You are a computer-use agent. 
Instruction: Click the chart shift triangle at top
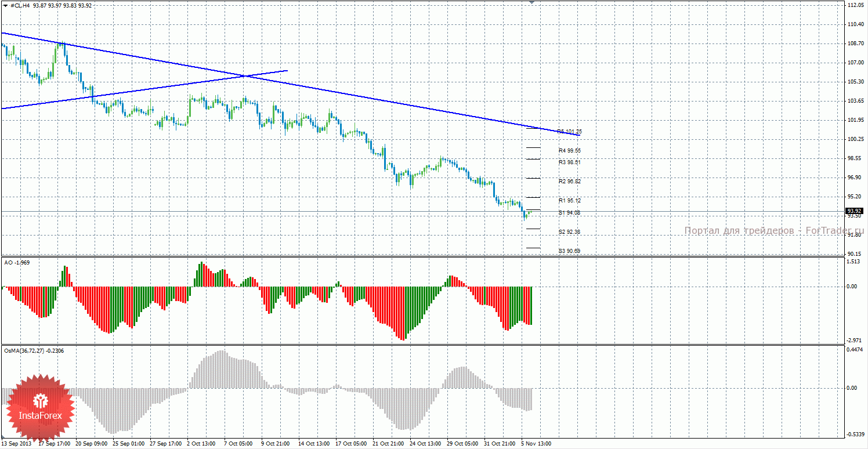click(532, 3)
